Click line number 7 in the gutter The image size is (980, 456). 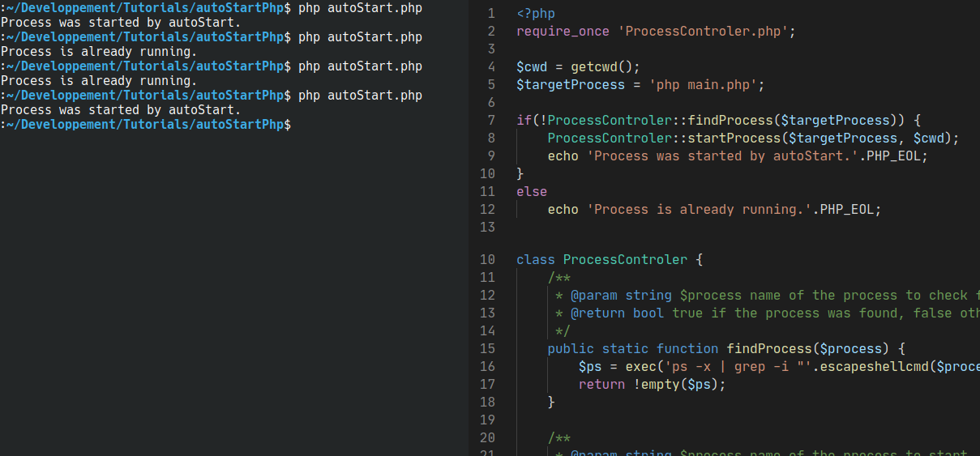[491, 121]
